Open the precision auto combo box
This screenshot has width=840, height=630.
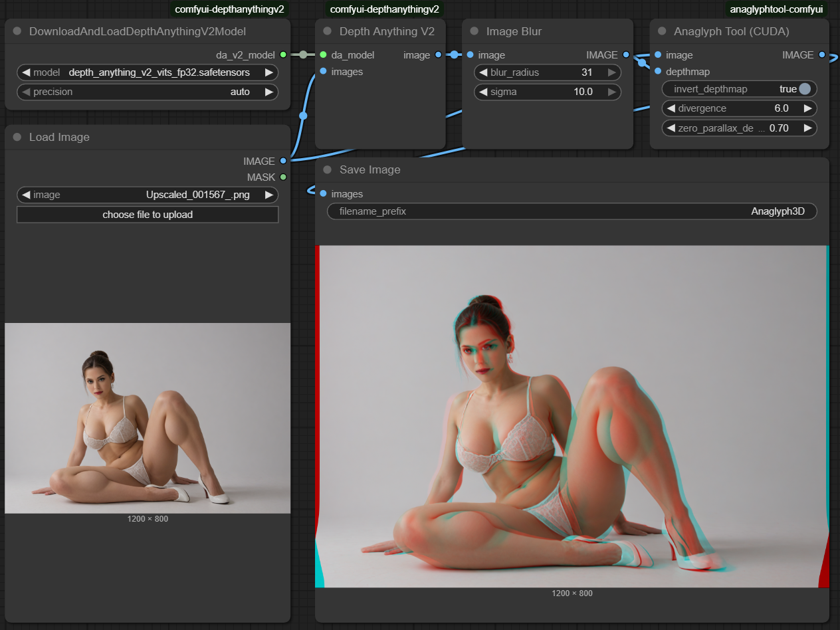pyautogui.click(x=148, y=92)
